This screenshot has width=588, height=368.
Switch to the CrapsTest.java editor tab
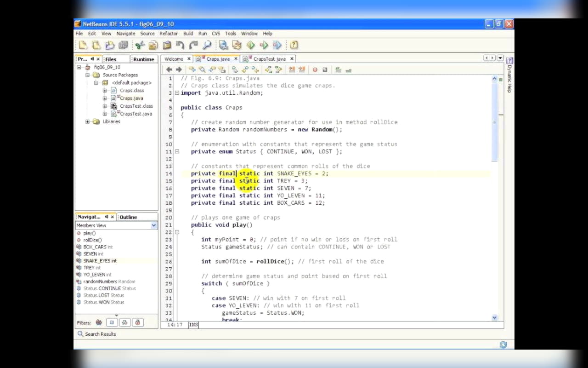coord(269,59)
